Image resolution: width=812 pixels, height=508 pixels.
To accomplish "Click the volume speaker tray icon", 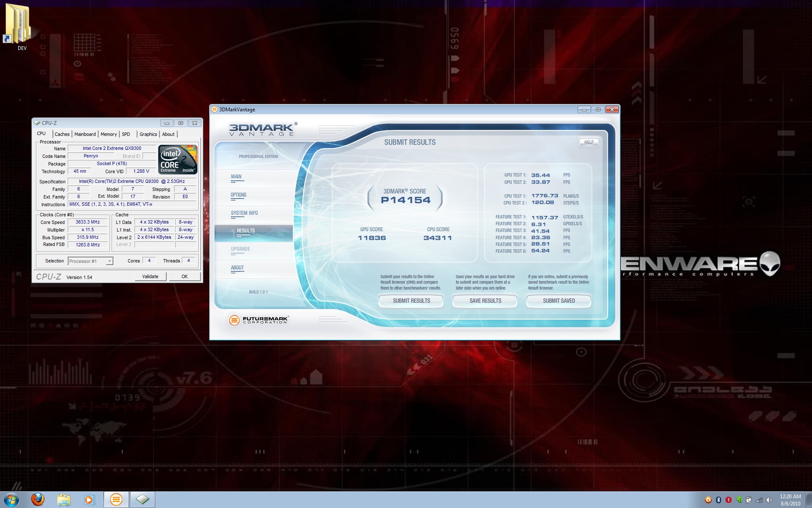I will coord(769,500).
